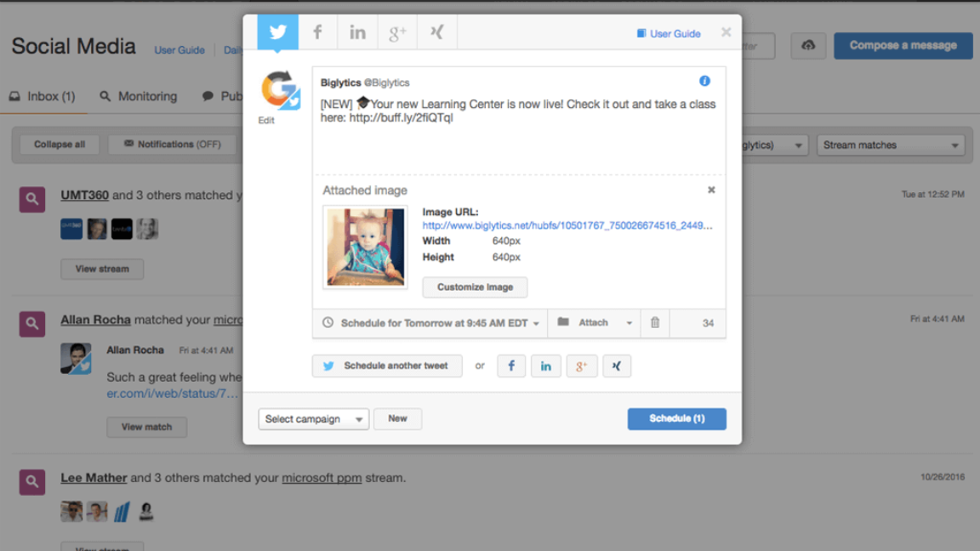This screenshot has width=980, height=551.
Task: Click the blue info icon in tweet box
Action: [704, 82]
